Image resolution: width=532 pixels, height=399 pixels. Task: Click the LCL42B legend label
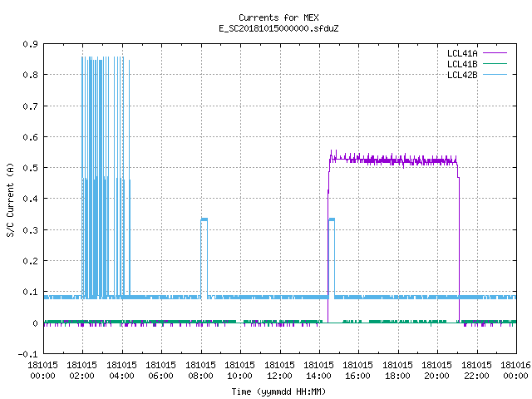(462, 75)
